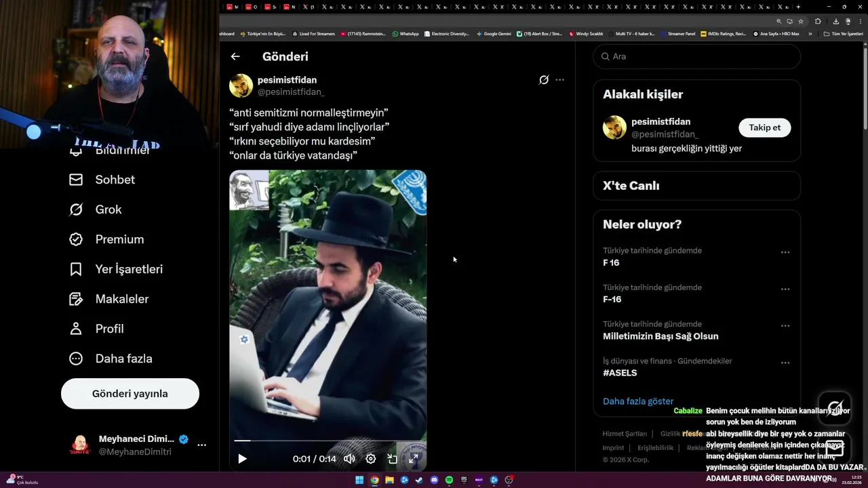868x488 pixels.
Task: Play the embedded video
Action: [x=242, y=459]
